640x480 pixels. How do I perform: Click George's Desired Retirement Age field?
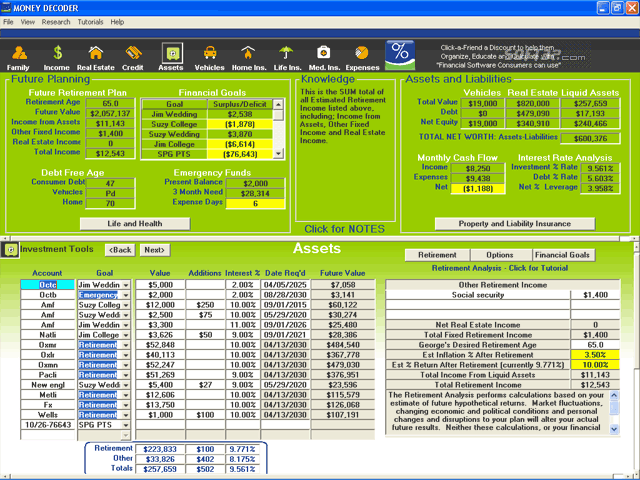tap(595, 345)
